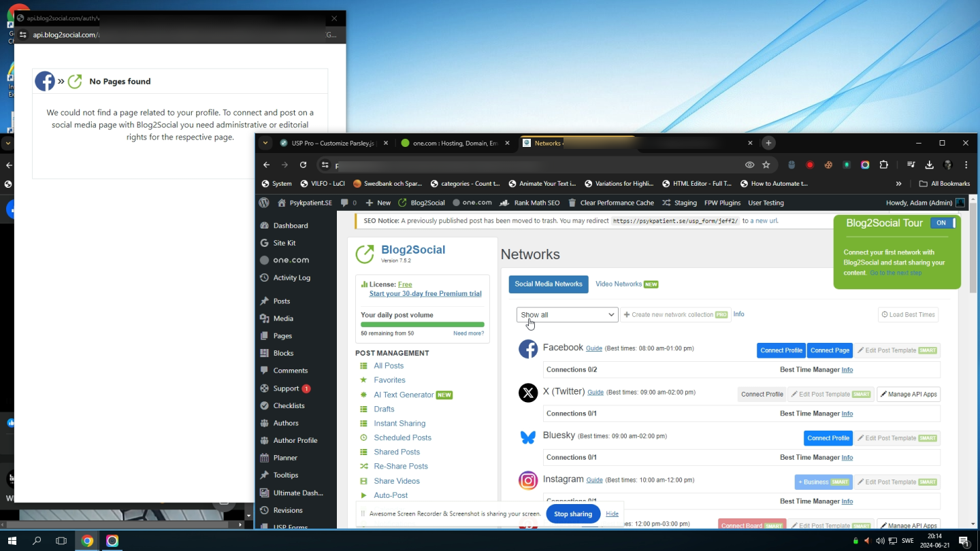Switch to Social Media Networks tab
The width and height of the screenshot is (980, 551).
coord(549,284)
